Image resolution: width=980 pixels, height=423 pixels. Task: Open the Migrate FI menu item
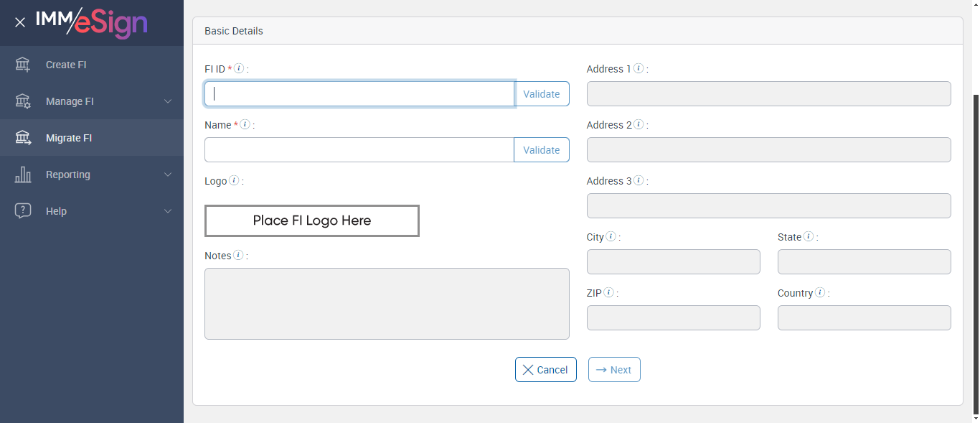click(69, 138)
